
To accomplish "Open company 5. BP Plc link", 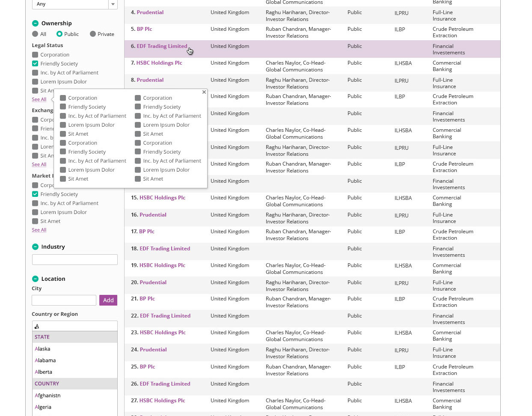I will pyautogui.click(x=144, y=29).
